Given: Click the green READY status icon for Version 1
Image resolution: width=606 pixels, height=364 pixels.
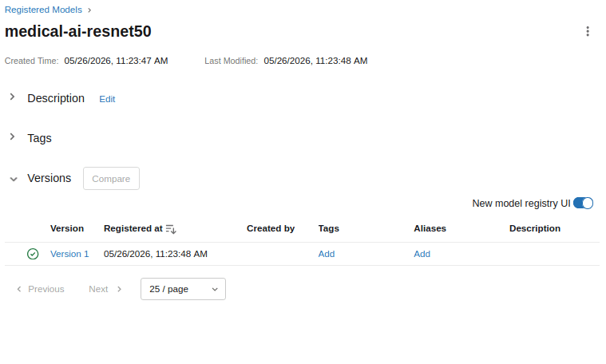Looking at the screenshot, I should pyautogui.click(x=33, y=254).
